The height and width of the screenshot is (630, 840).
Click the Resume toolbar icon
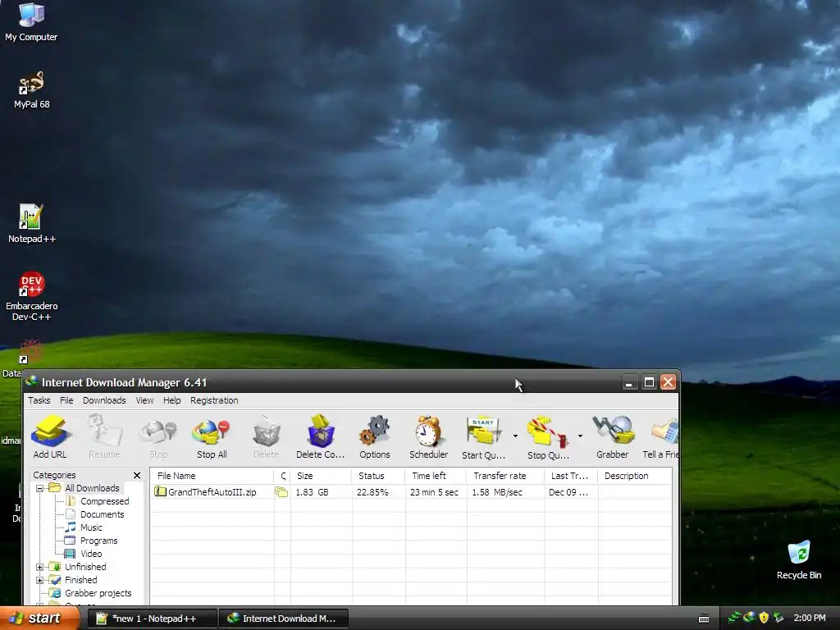point(104,431)
